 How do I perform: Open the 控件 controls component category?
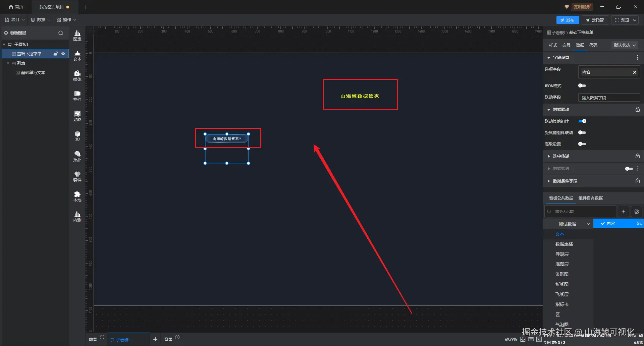point(77,96)
